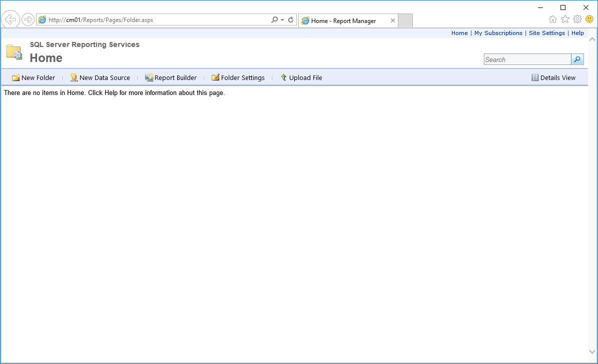The height and width of the screenshot is (364, 598).
Task: Open the Favorites star in the browser
Action: (x=565, y=19)
